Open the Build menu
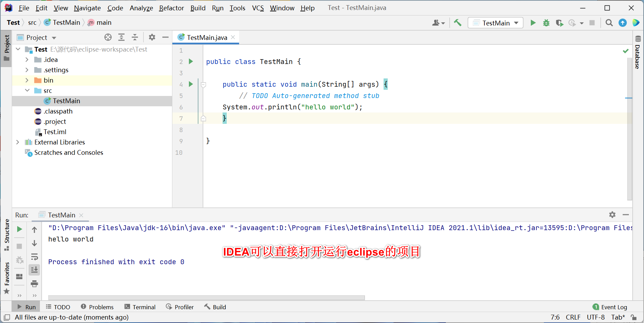Image resolution: width=644 pixels, height=323 pixels. (198, 8)
